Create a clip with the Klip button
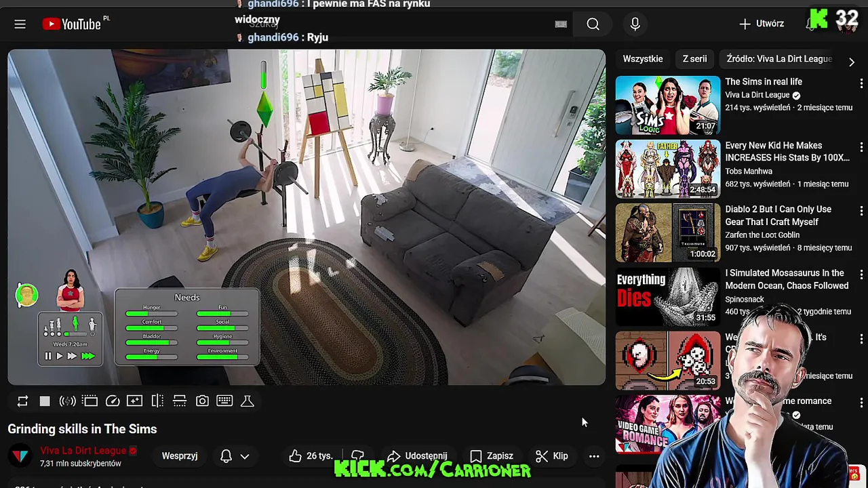The width and height of the screenshot is (868, 488). (552, 456)
